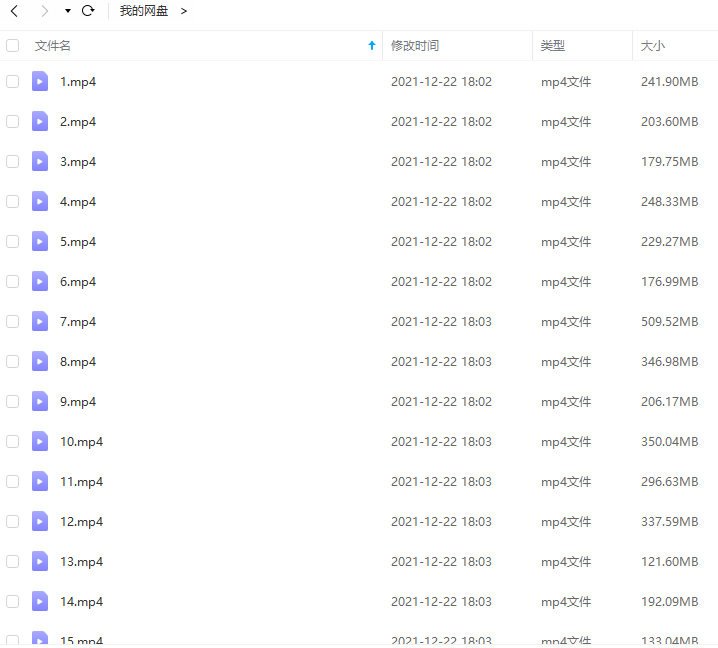Screen dimensions: 718x648
Task: Click the video icon for 10.mp4
Action: coord(40,442)
